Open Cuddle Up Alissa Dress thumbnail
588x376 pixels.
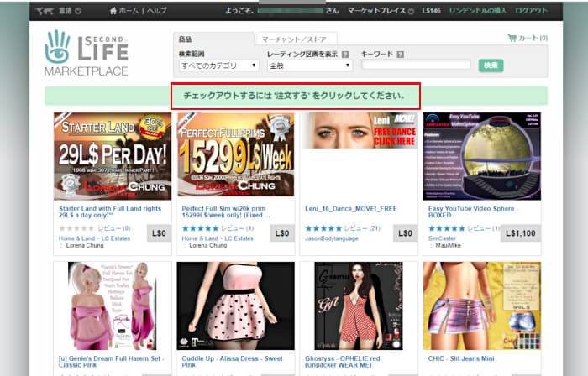(x=235, y=306)
